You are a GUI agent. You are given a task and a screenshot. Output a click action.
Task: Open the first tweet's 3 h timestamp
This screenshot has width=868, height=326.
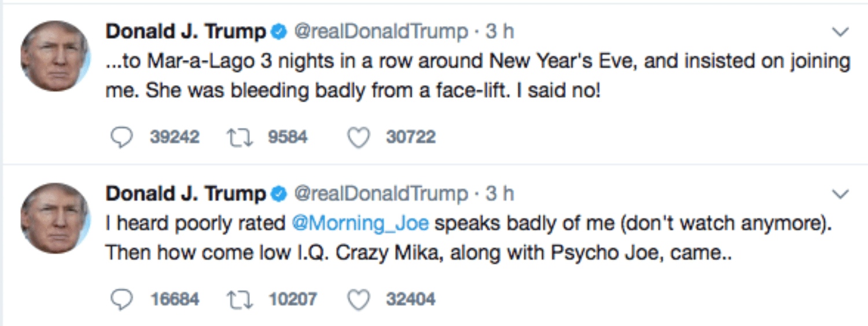(x=499, y=32)
